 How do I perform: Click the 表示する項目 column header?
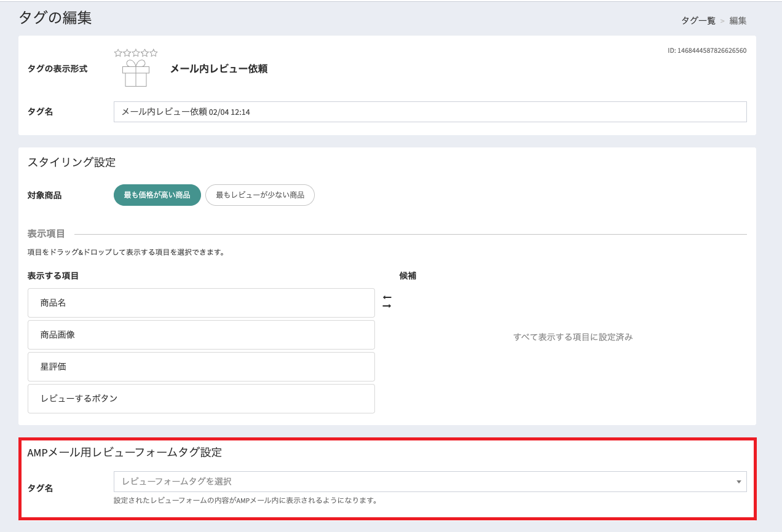(x=53, y=276)
